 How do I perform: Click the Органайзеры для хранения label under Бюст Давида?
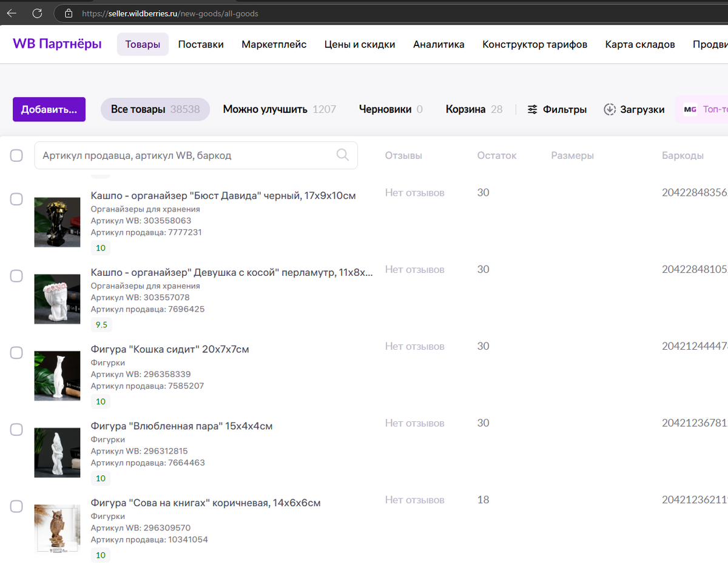(145, 209)
